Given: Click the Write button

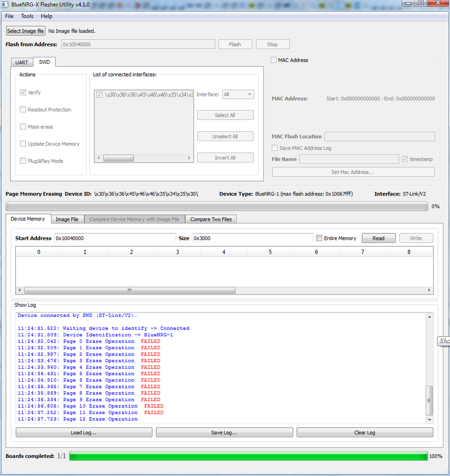Looking at the screenshot, I should [416, 238].
